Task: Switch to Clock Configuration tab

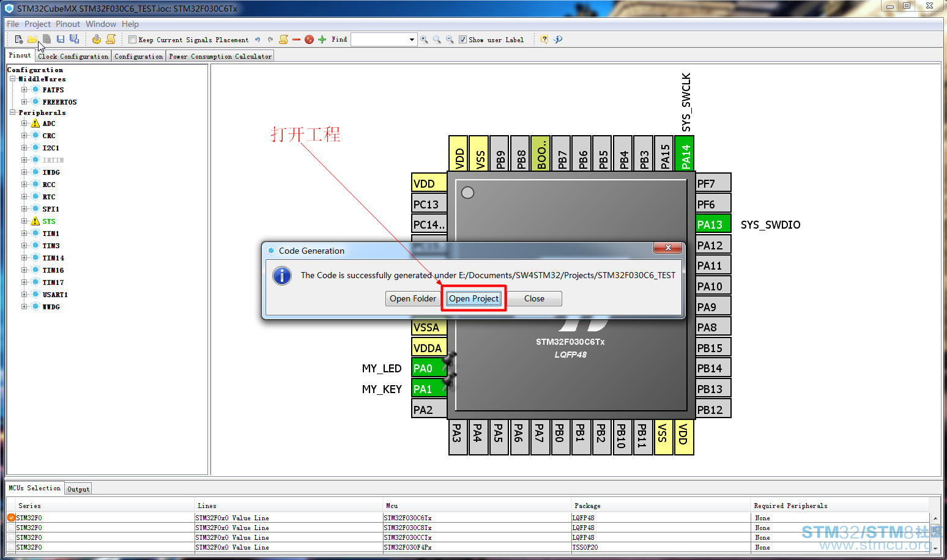Action: point(73,56)
